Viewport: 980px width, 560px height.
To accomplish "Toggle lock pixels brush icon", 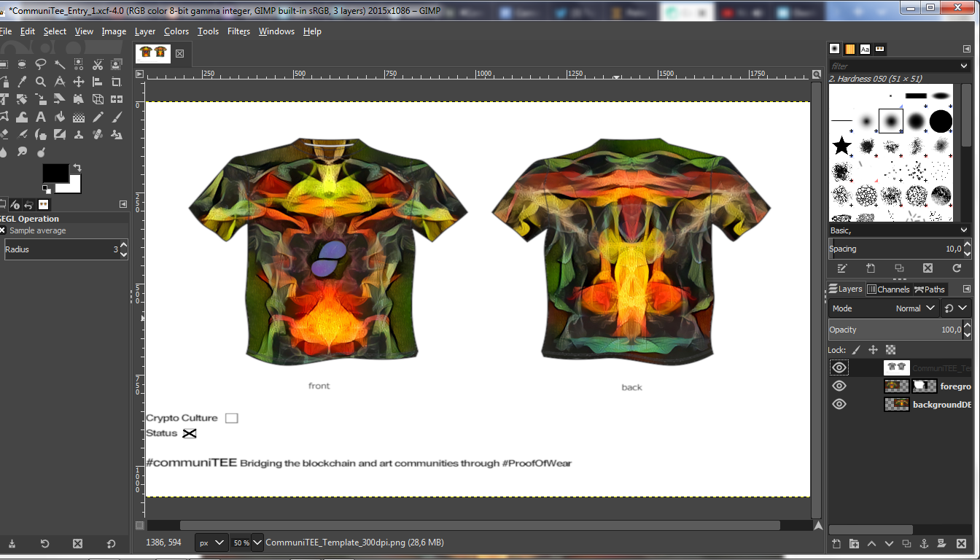I will pos(856,350).
